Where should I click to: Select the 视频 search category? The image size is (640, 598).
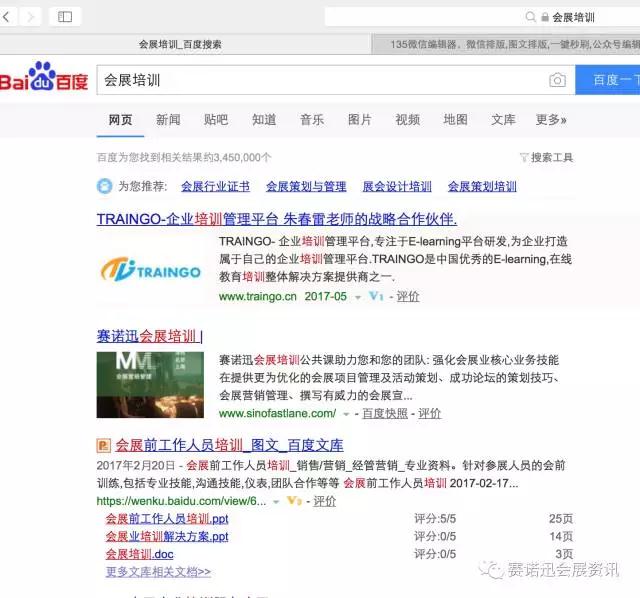(407, 120)
